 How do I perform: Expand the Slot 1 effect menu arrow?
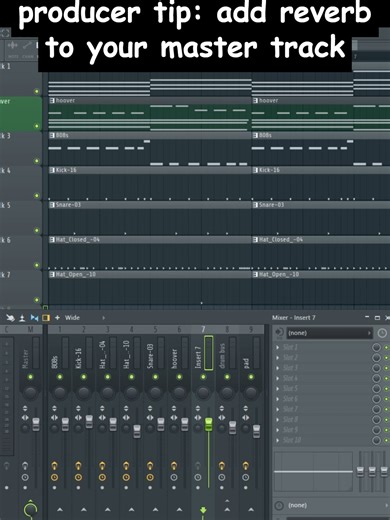(x=278, y=347)
